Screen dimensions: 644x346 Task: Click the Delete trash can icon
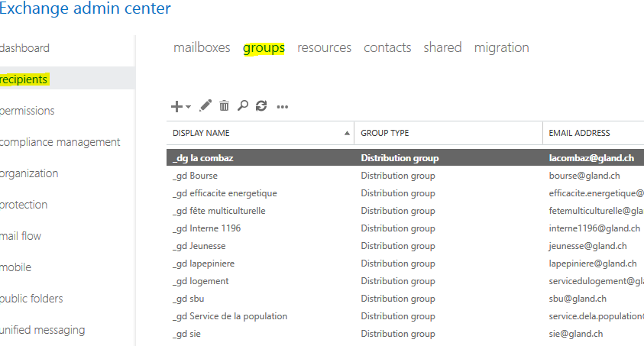(224, 106)
